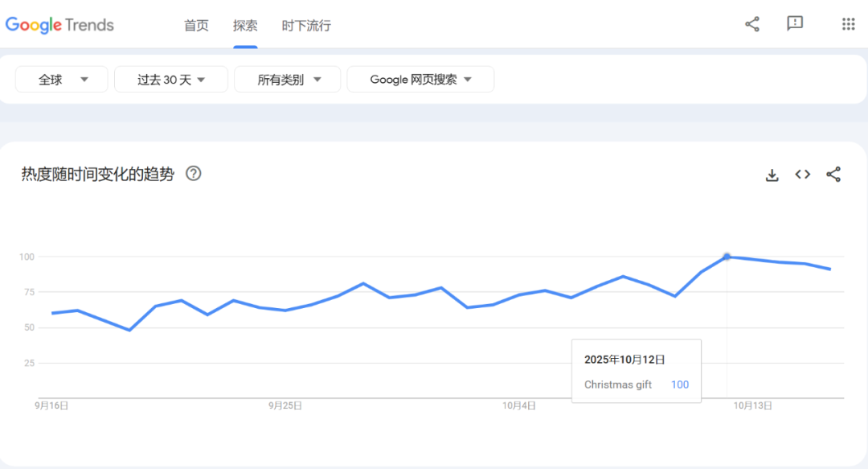Download the trend chart as CSV
The height and width of the screenshot is (469, 868).
(x=772, y=175)
